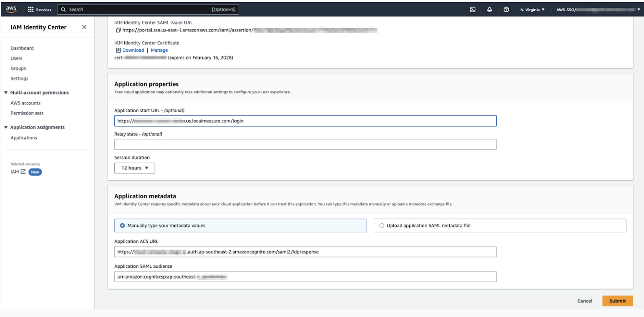Open the AWS console home logo
Screen dimensions: 644x317
point(11,9)
